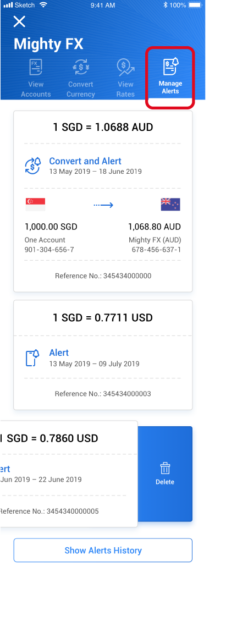
Task: Open the Convert and Alert link
Action: [85, 161]
